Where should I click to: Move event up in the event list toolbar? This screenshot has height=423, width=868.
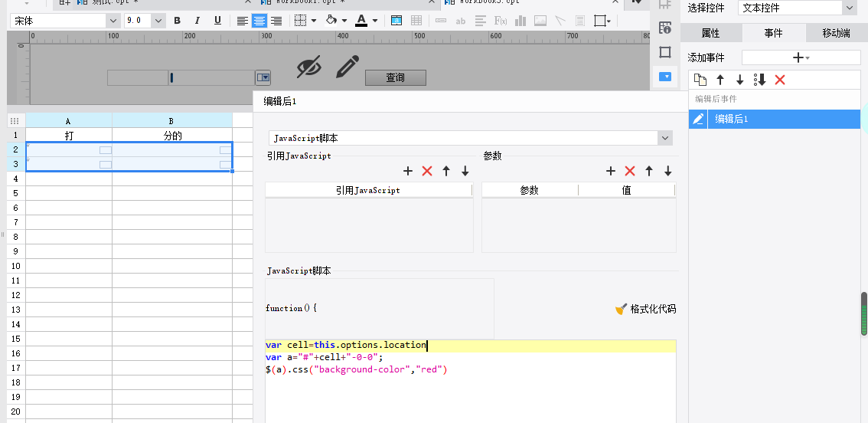(720, 80)
